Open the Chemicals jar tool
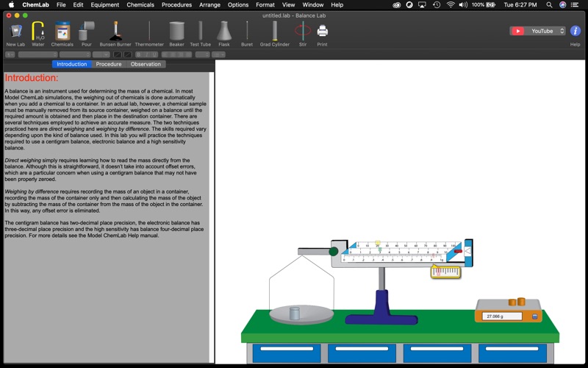Screen dimensions: 588x368 click(62, 34)
